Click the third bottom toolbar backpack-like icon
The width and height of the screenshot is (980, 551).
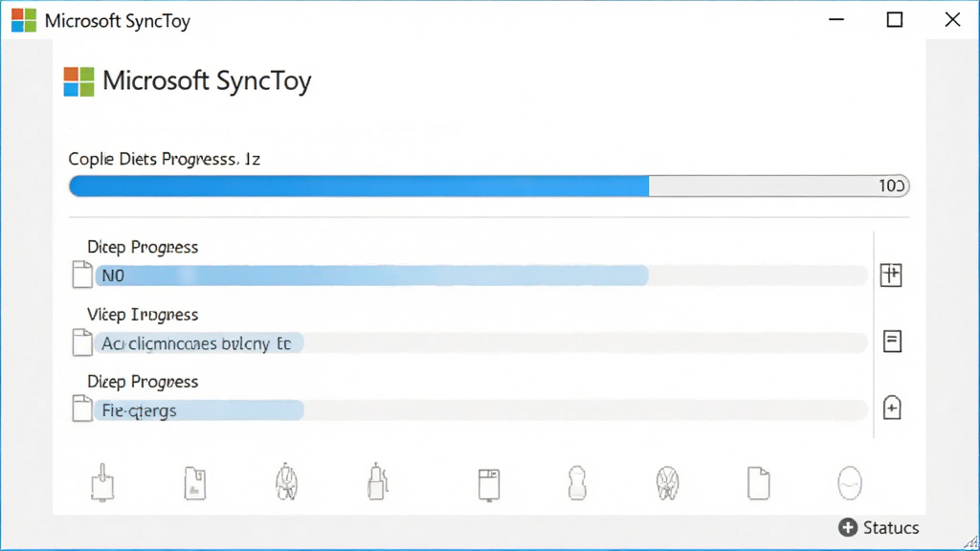coord(287,482)
